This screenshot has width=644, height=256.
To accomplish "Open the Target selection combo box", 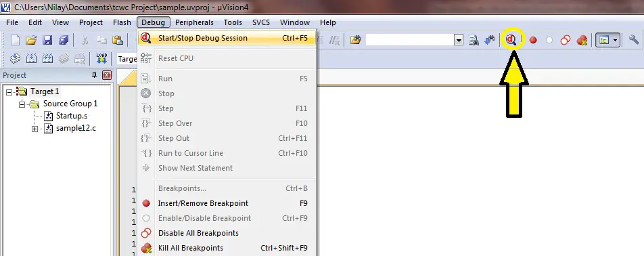I will (x=127, y=59).
